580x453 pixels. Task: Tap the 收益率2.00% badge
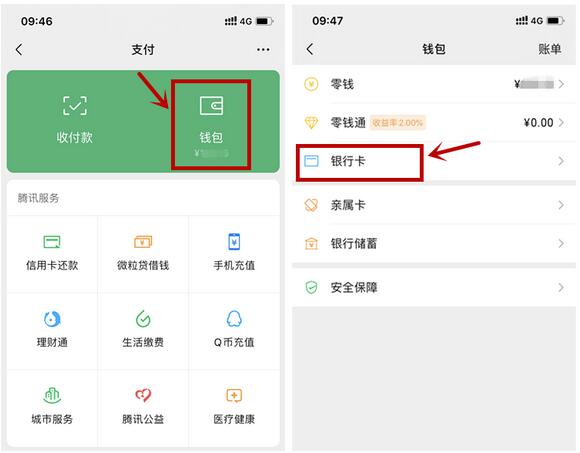(398, 123)
